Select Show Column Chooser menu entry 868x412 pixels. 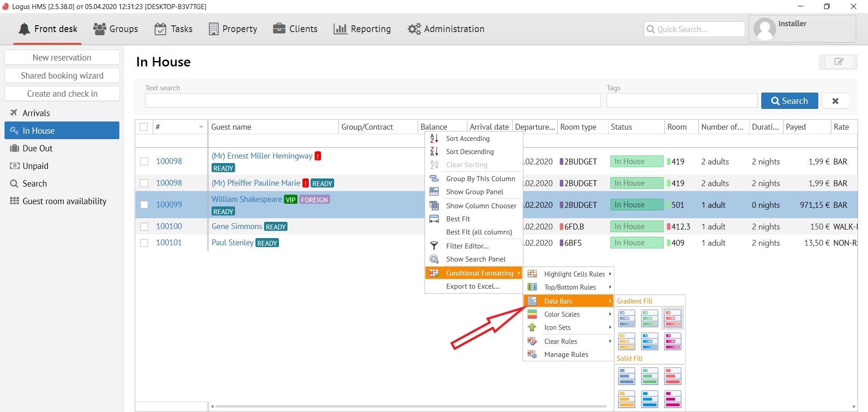481,206
